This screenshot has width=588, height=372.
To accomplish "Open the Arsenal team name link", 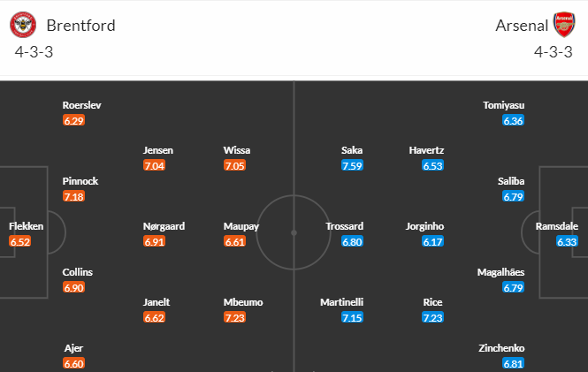I will (x=522, y=26).
